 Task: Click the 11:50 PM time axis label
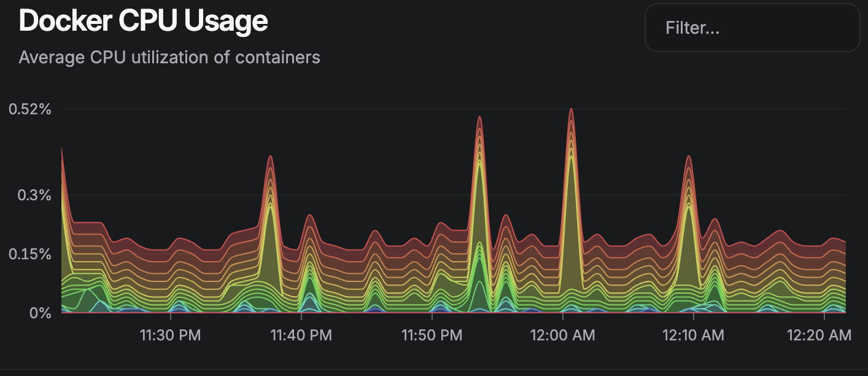(x=432, y=335)
